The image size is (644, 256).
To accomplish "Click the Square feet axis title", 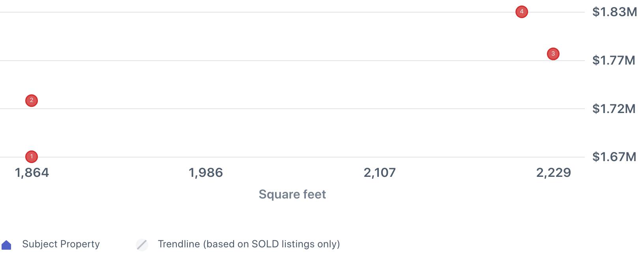I will click(292, 194).
